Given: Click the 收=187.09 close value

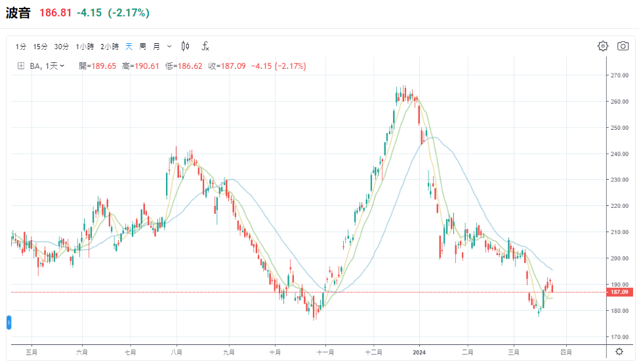Looking at the screenshot, I should click(x=227, y=66).
